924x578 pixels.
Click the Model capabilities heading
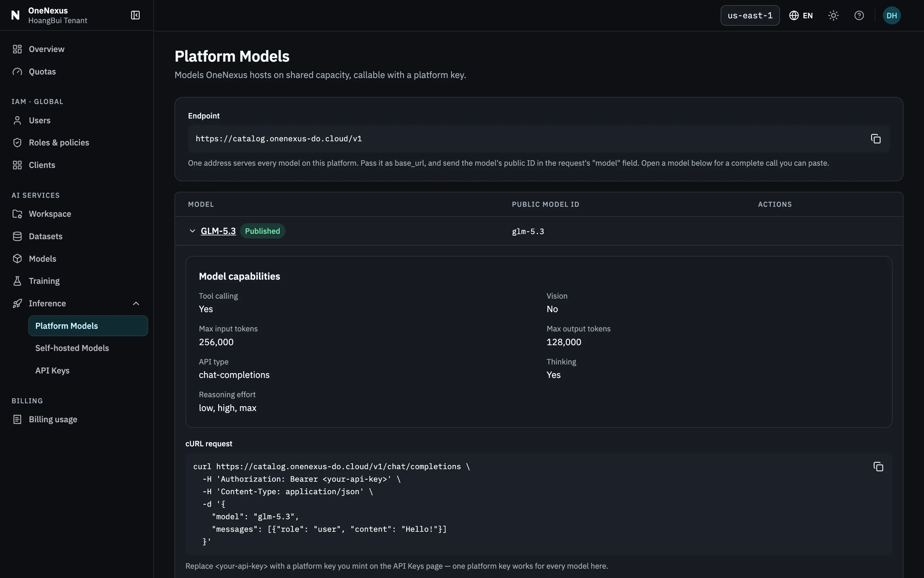239,276
